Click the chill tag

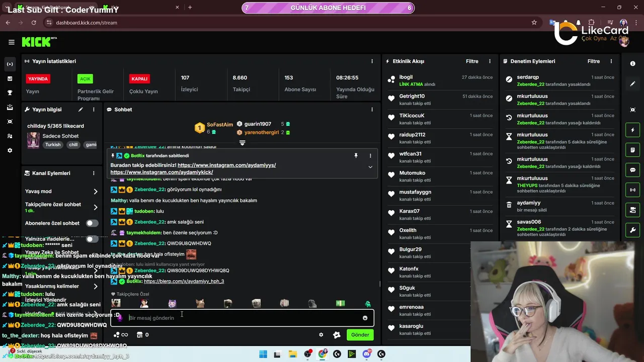[x=73, y=145]
